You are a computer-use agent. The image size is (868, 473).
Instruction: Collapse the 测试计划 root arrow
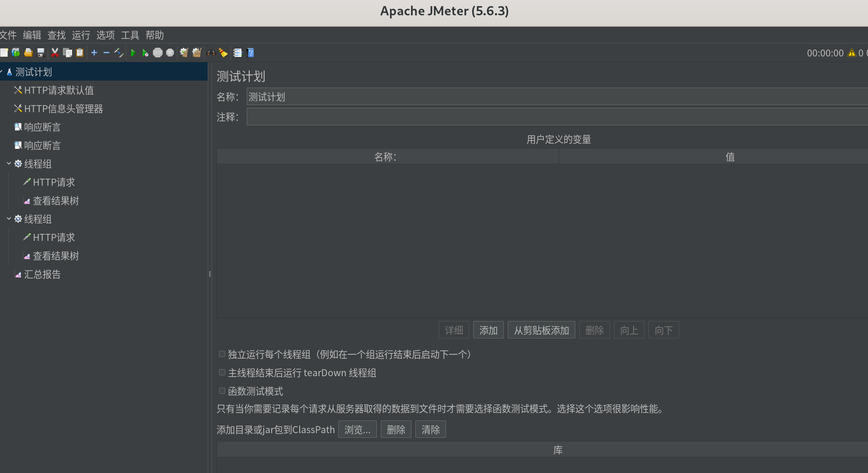point(1,71)
